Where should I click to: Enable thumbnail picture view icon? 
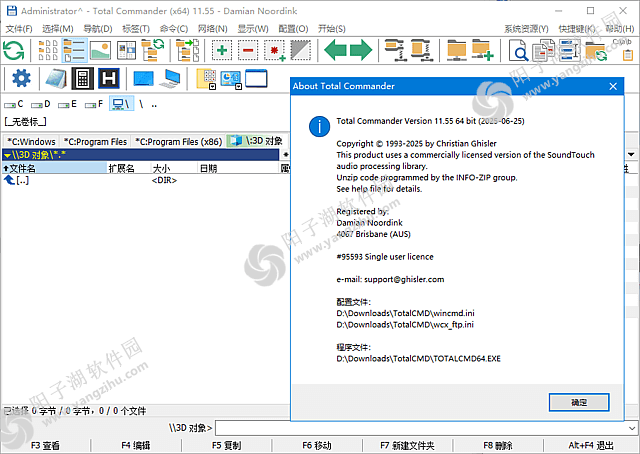100,51
